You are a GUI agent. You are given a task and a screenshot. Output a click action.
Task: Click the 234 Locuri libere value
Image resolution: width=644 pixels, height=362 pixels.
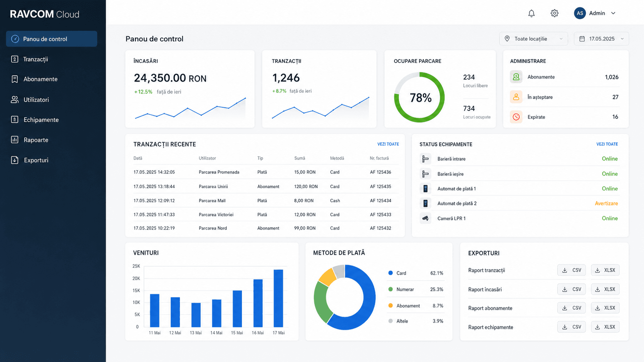[469, 77]
